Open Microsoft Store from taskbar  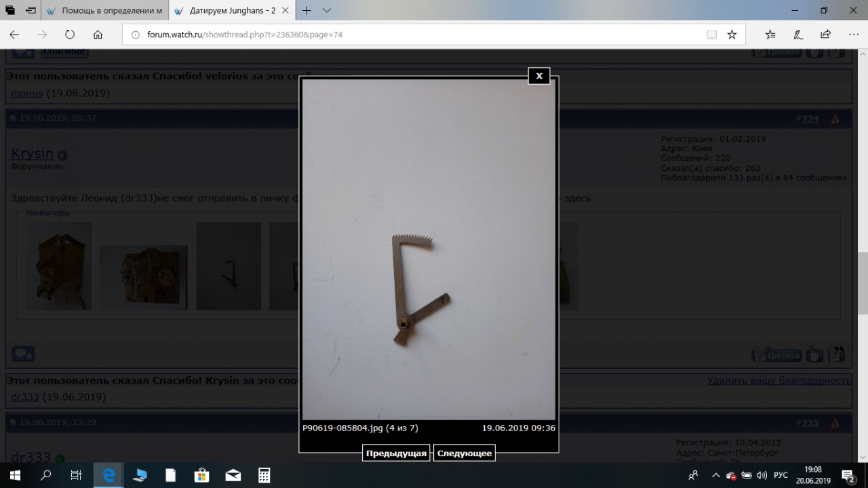[201, 475]
